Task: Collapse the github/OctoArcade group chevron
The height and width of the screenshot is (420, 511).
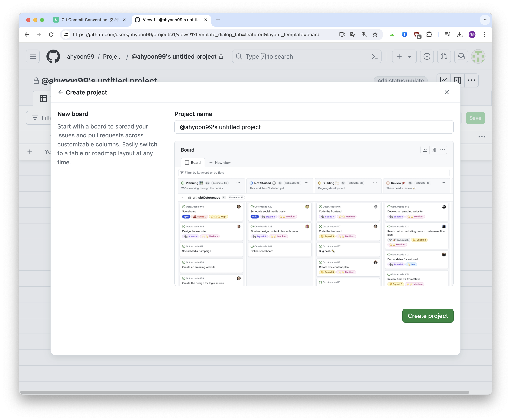Action: (182, 197)
